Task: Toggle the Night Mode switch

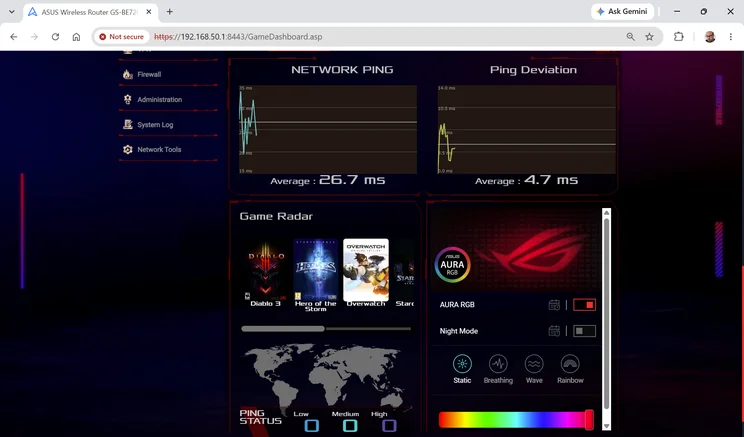Action: (584, 331)
